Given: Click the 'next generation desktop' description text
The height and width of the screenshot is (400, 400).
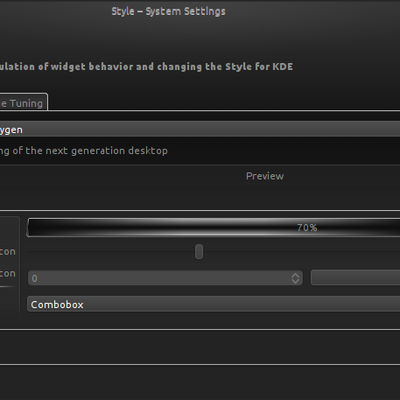Looking at the screenshot, I should 84,151.
